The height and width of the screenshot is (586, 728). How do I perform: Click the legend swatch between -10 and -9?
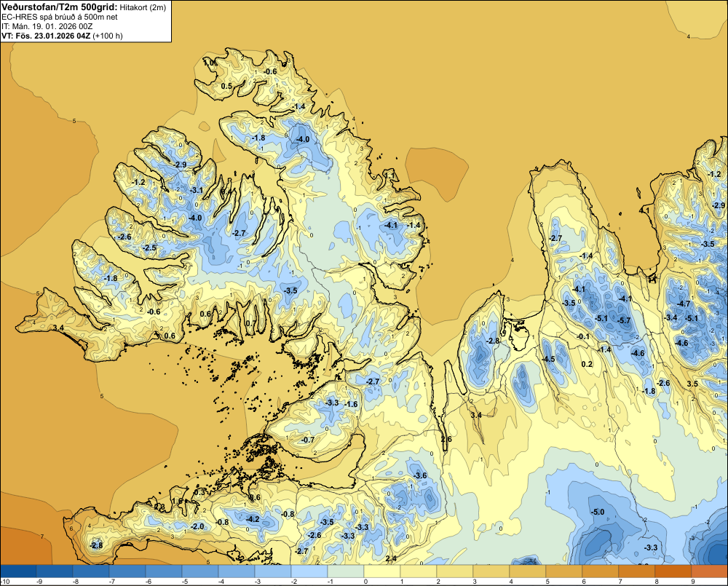pyautogui.click(x=18, y=571)
